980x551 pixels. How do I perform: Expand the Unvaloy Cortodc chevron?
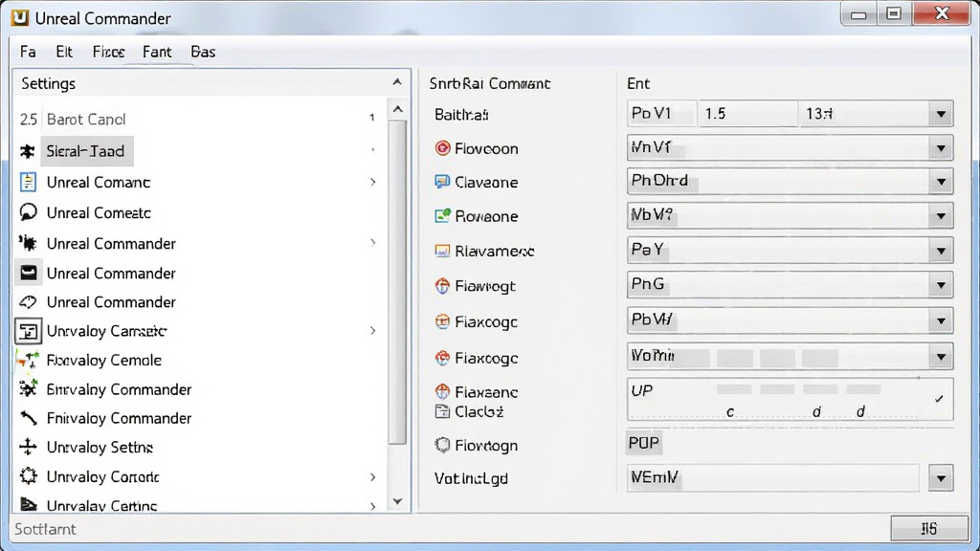pos(372,477)
